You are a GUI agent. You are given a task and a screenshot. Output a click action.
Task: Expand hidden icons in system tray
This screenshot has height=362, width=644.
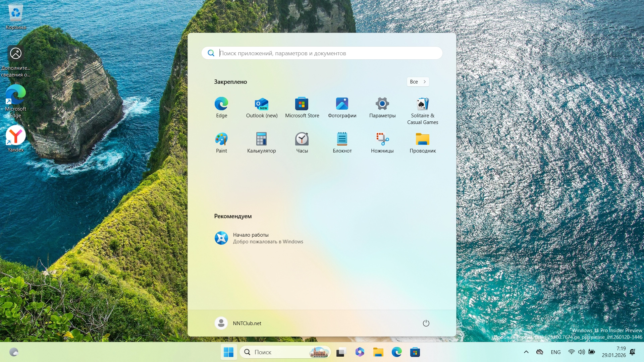click(x=526, y=352)
